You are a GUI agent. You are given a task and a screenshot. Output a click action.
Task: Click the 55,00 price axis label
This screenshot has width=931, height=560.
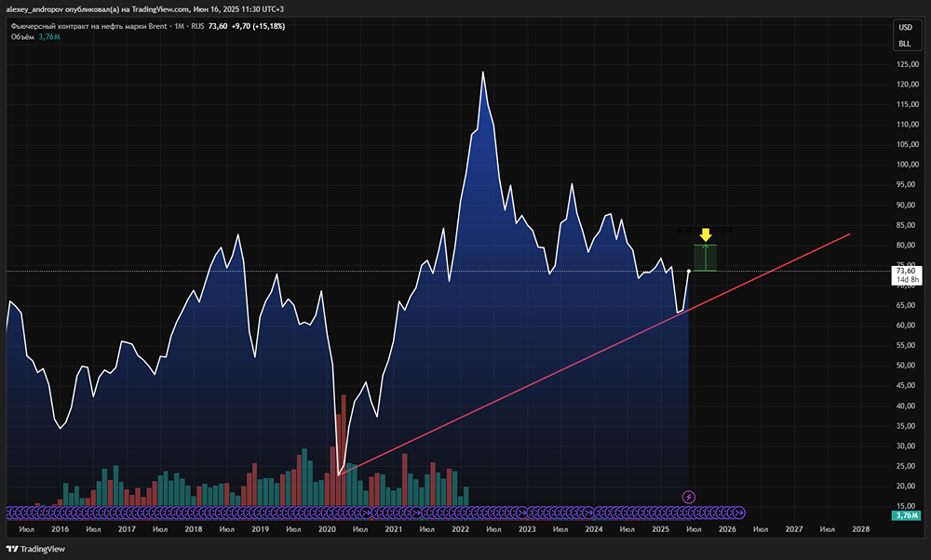907,345
